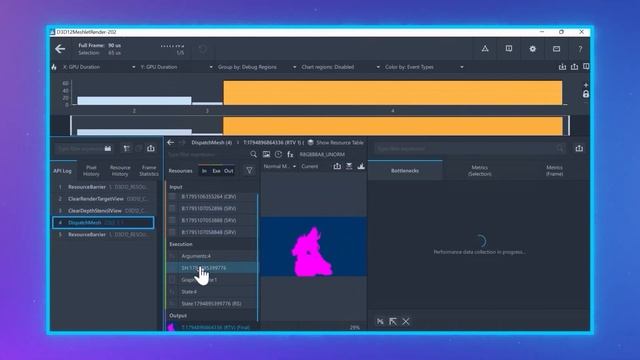Screen dimensions: 640x360
Task: Select the DispatchMesh row in API Log
Action: tap(104, 222)
